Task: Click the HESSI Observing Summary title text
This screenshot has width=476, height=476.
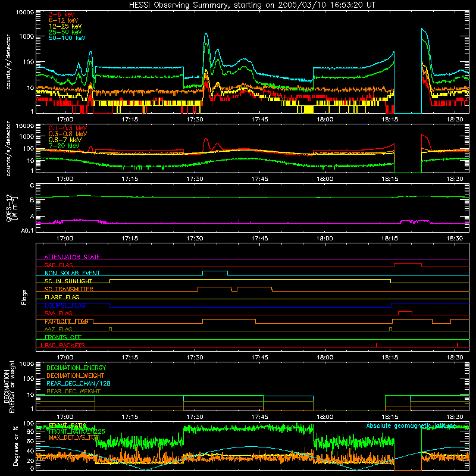Action: [x=252, y=5]
